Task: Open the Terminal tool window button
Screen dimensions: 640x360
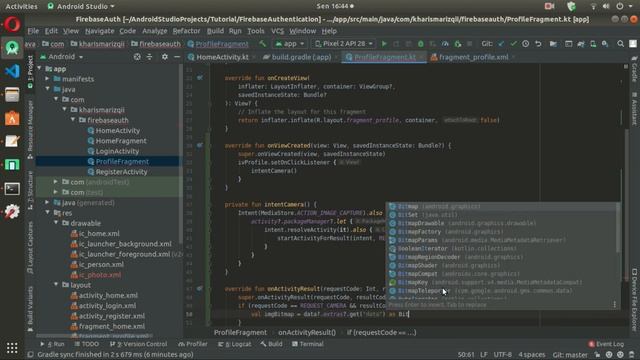Action: tap(307, 344)
